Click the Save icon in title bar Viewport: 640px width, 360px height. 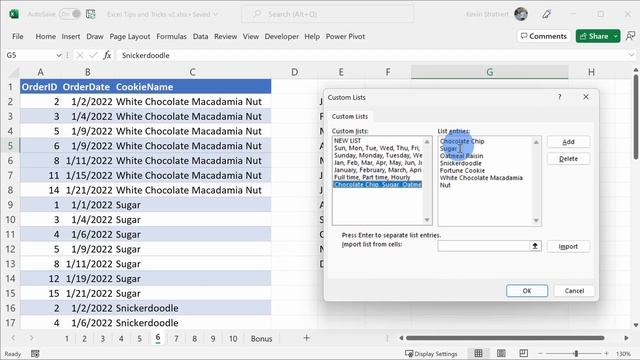coord(91,14)
